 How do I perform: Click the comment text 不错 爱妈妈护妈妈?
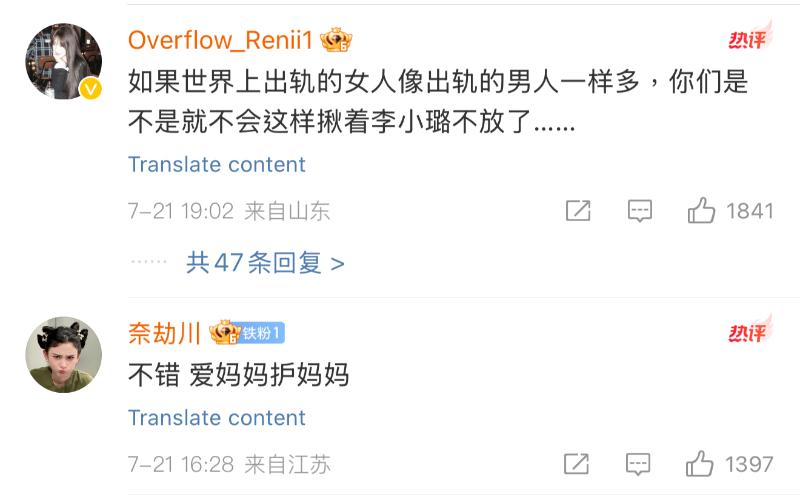coord(238,375)
